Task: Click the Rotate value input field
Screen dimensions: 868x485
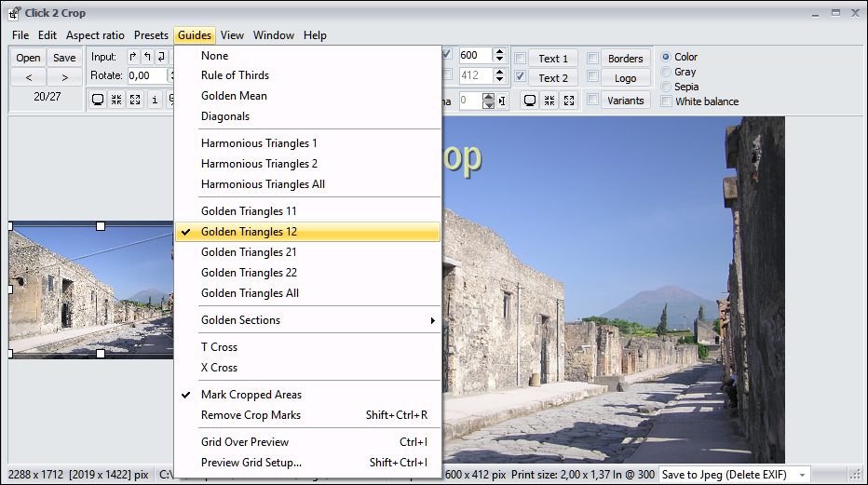Action: coord(147,75)
